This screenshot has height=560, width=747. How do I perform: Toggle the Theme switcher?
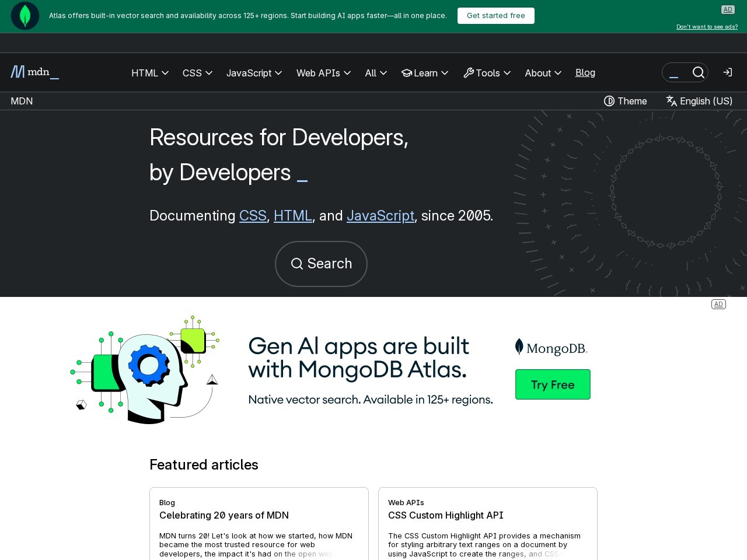click(x=625, y=101)
